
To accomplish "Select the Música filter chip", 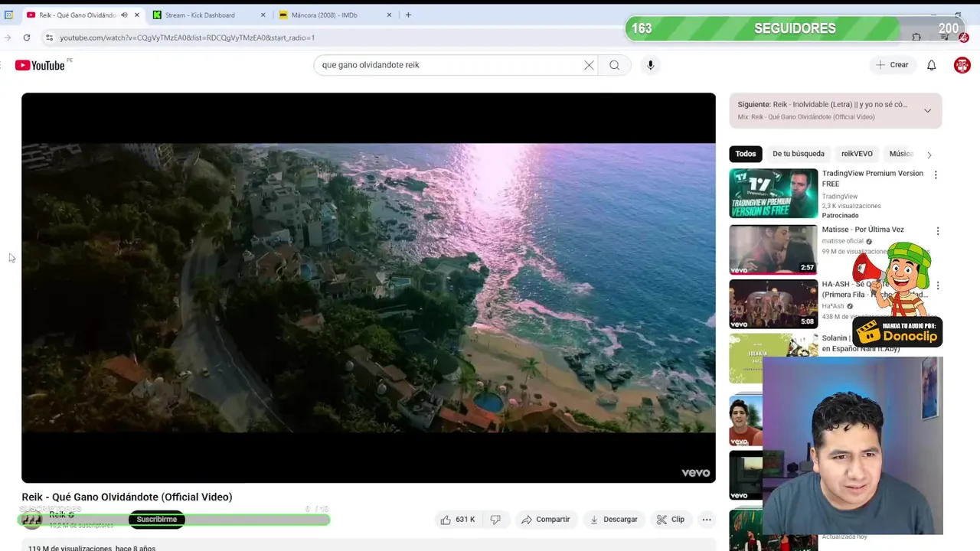I will point(902,154).
